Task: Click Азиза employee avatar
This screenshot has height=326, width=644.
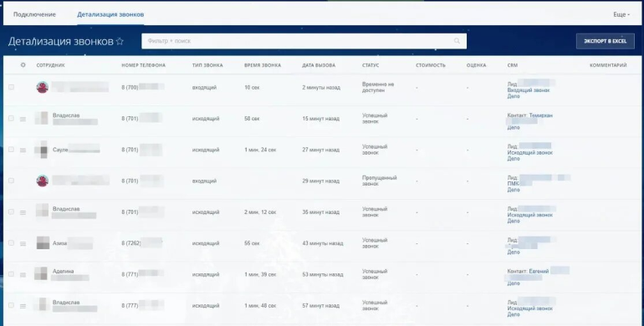Action: 43,242
